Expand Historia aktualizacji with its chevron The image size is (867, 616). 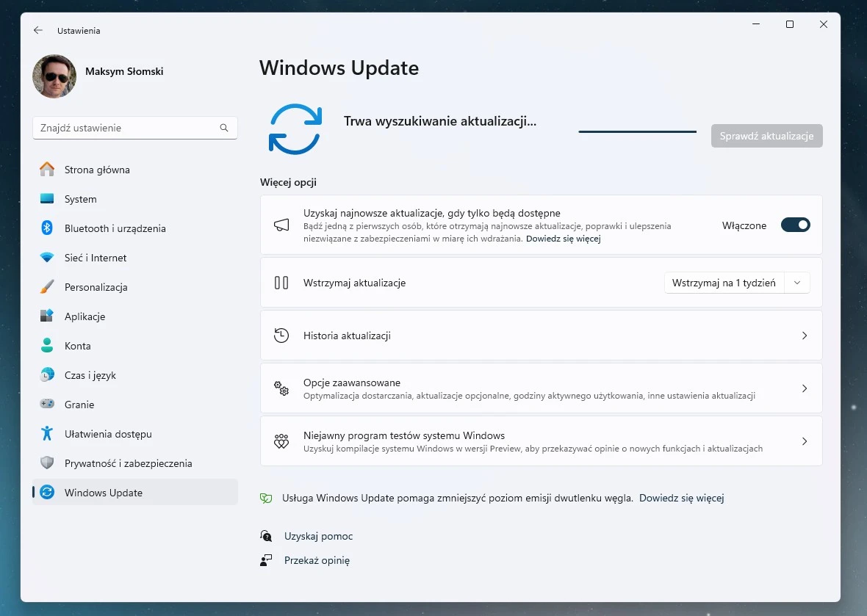[805, 335]
